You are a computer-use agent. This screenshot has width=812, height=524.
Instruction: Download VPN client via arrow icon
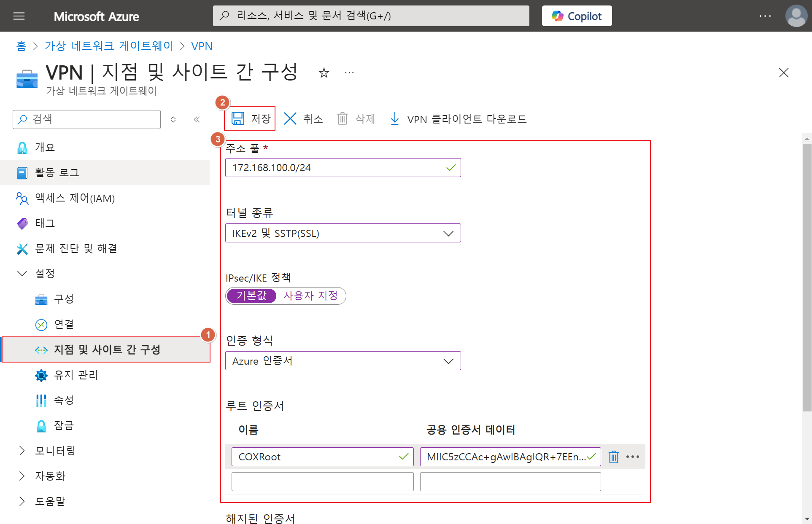pos(395,118)
